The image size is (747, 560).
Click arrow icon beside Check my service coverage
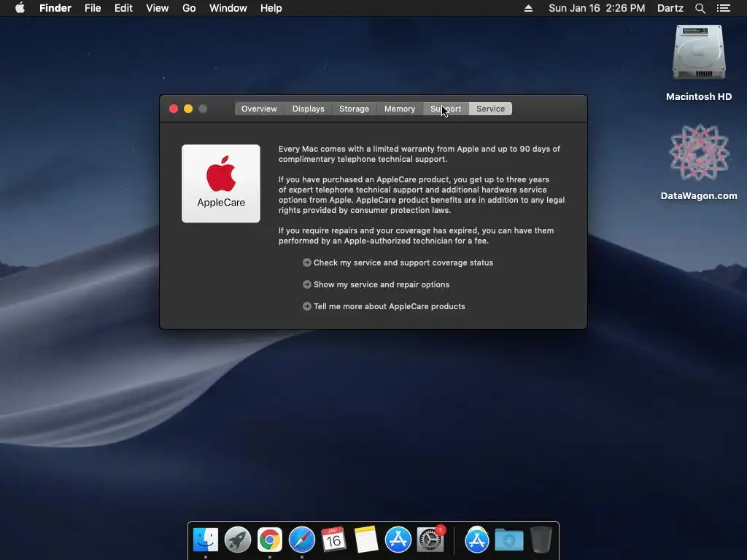click(307, 262)
